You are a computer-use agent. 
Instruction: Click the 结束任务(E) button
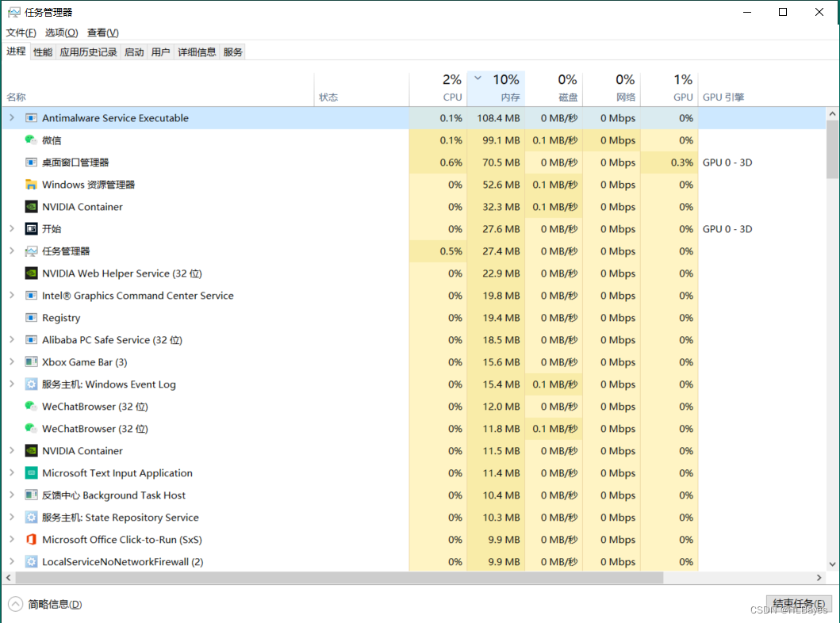click(799, 604)
